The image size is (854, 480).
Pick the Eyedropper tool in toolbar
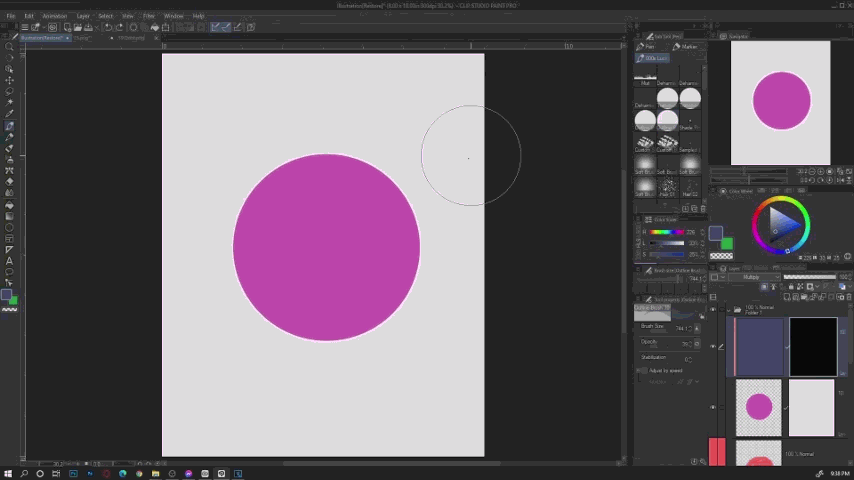click(x=10, y=113)
